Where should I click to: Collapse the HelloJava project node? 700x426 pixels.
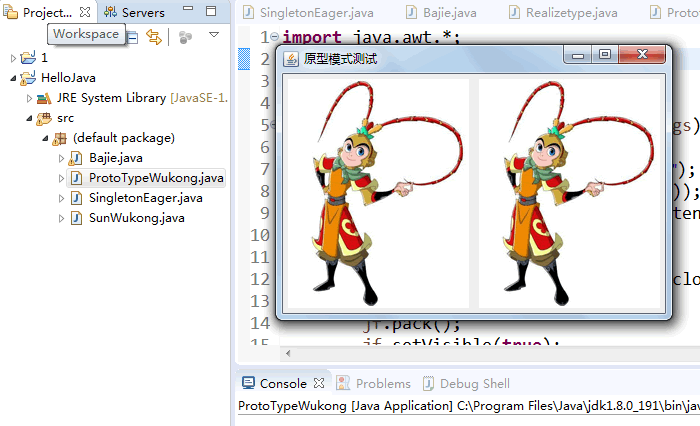[x=13, y=78]
